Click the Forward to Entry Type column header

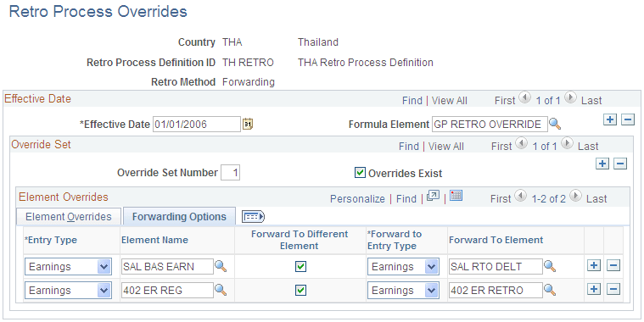(x=395, y=240)
